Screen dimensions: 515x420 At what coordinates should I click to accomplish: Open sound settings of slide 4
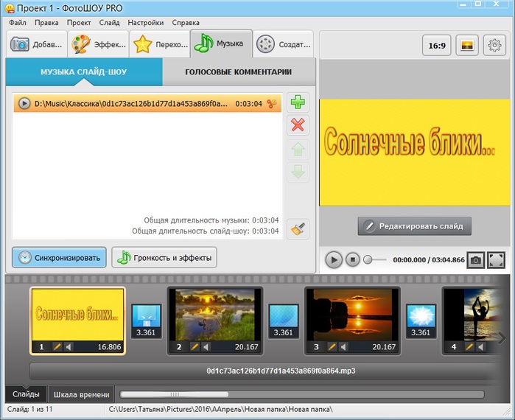480,347
